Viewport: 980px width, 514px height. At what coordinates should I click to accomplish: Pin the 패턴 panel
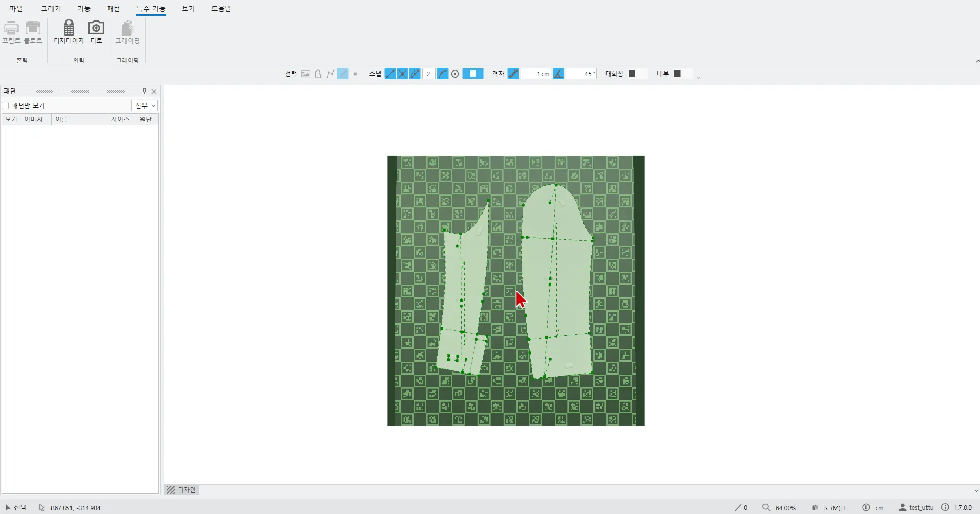point(144,91)
